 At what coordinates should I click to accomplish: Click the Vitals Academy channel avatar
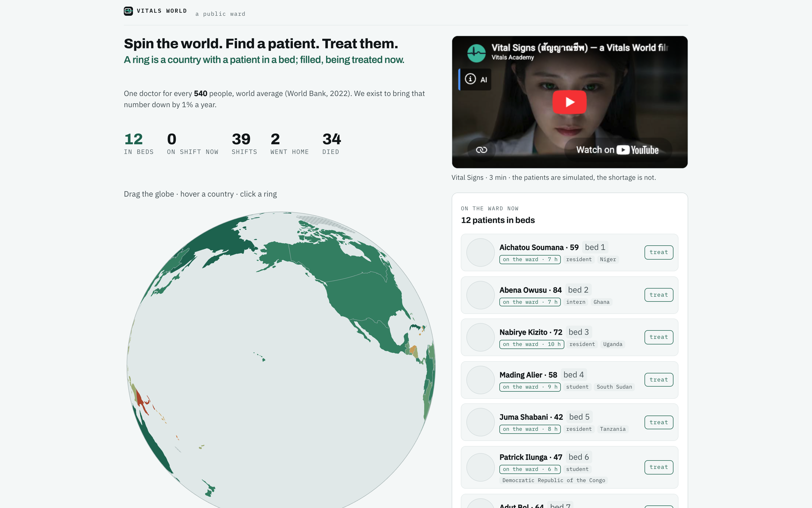(x=477, y=53)
